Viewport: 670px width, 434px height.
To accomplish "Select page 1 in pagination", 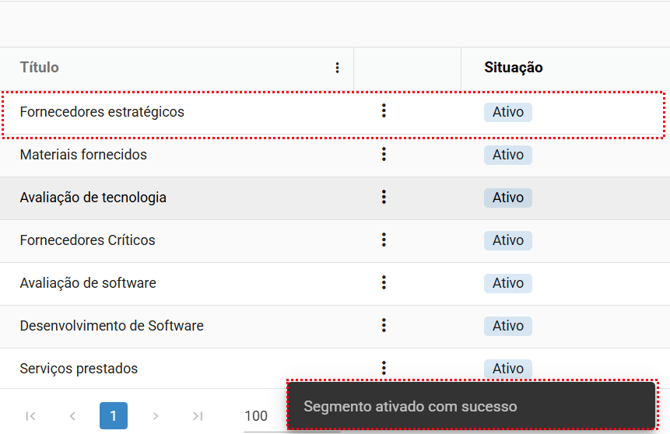I will pos(114,416).
